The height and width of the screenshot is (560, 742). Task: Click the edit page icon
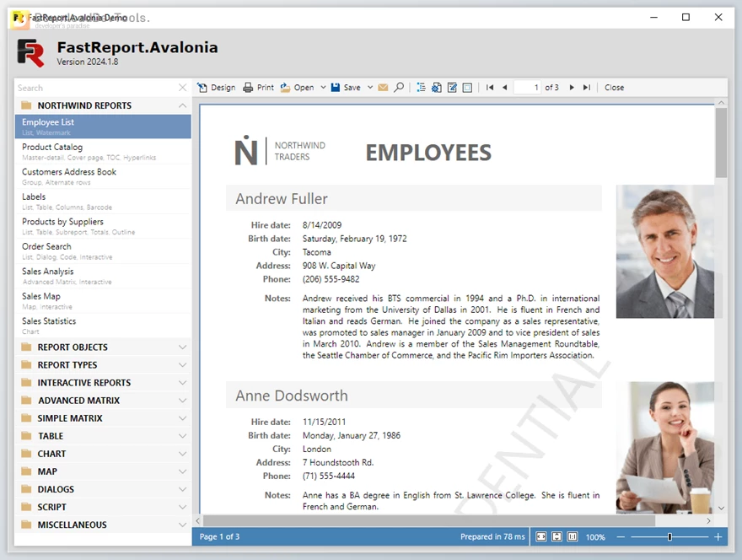tap(452, 88)
